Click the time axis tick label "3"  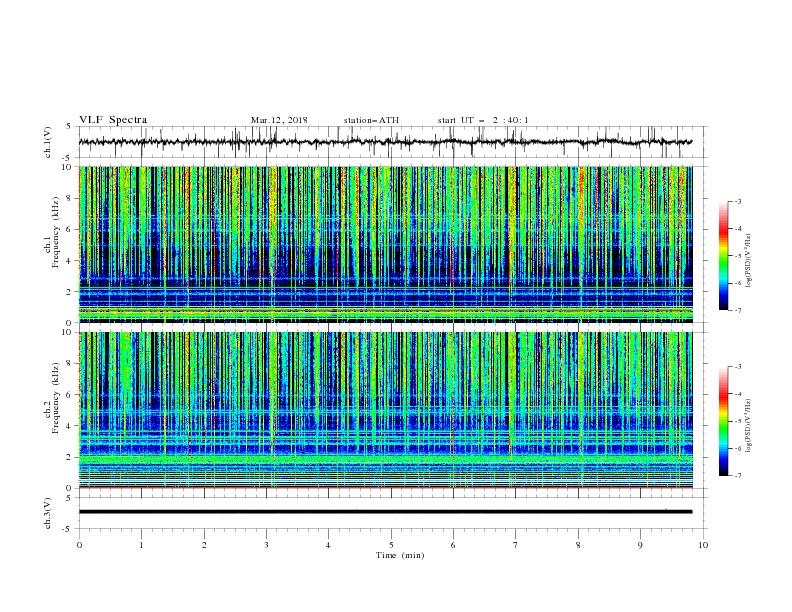tap(266, 545)
